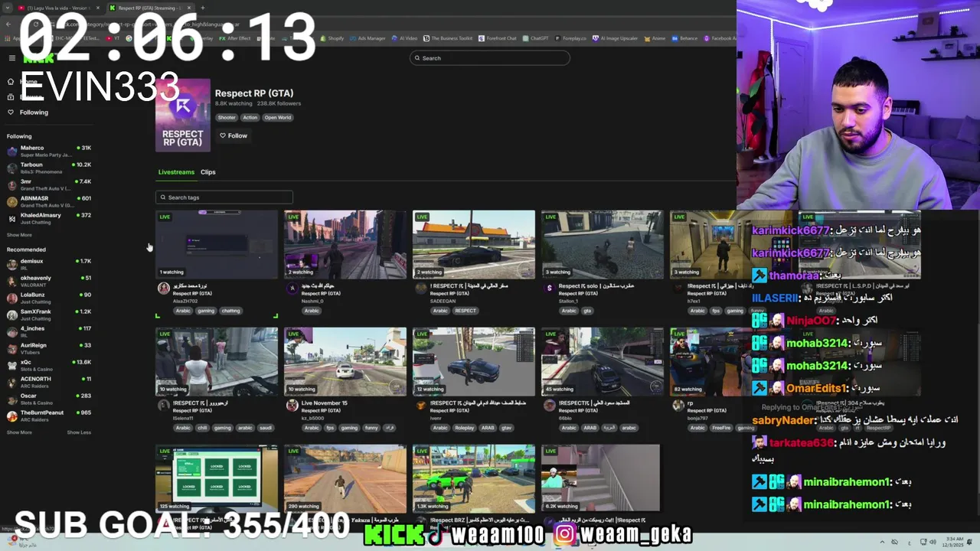This screenshot has height=551, width=980.
Task: Click the Kick top search field
Action: (x=490, y=58)
